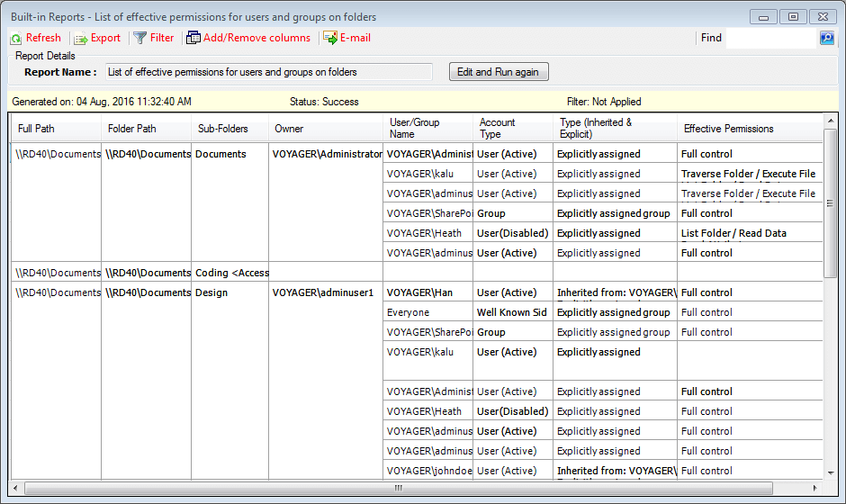The width and height of the screenshot is (846, 504).
Task: Click the horizontal scrollbar thumb
Action: [398, 488]
